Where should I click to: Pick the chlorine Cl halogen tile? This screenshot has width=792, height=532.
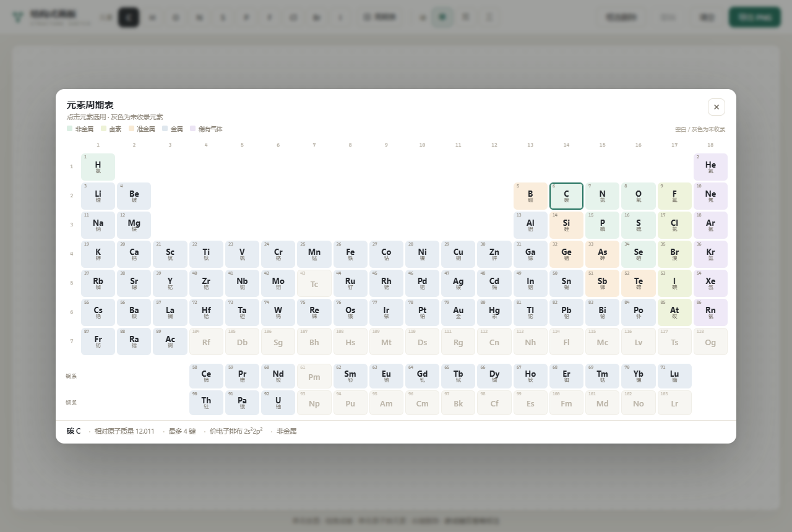pos(674,225)
